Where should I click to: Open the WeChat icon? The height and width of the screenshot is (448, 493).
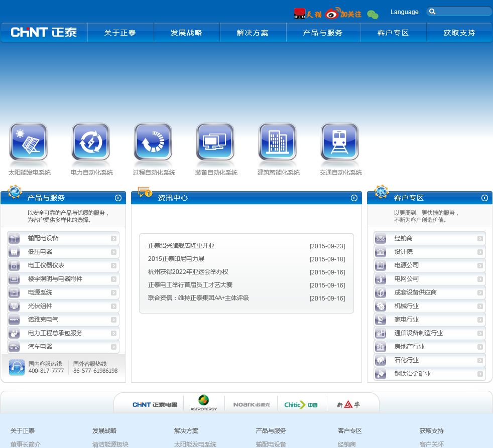click(x=373, y=15)
